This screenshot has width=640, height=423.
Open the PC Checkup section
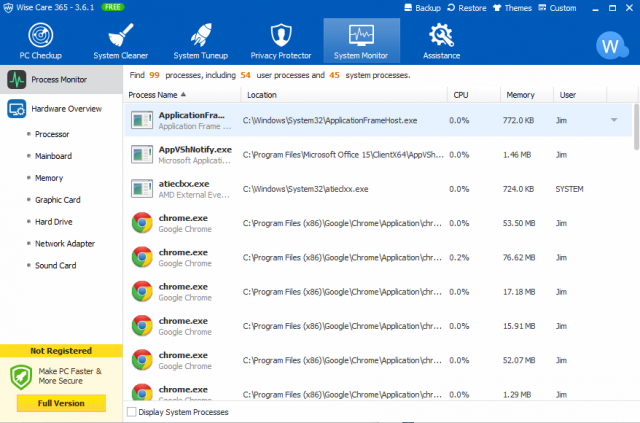tap(40, 41)
